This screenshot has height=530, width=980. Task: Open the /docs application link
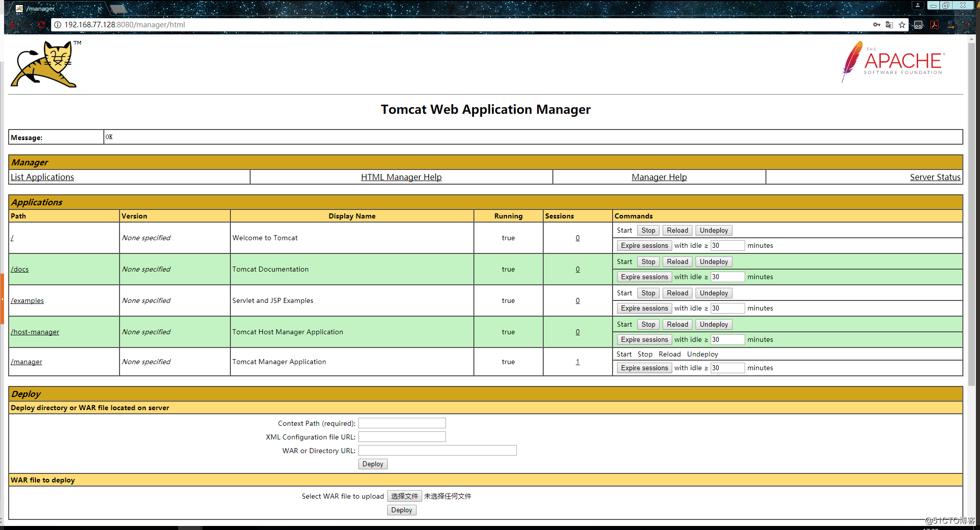[20, 269]
